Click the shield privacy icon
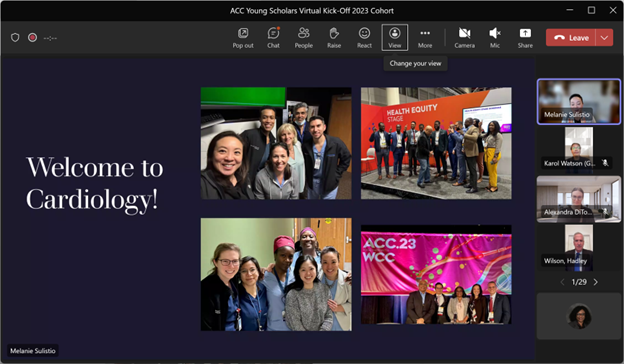 coord(15,38)
